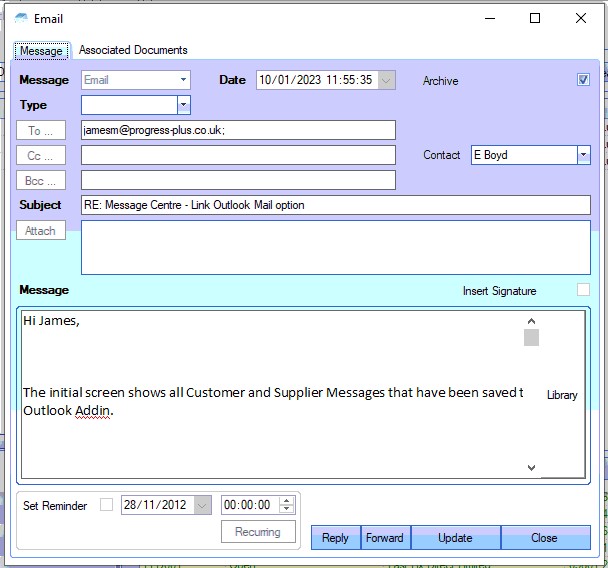Click inside the Subject field
Screen dimensions: 608x568
pos(336,205)
